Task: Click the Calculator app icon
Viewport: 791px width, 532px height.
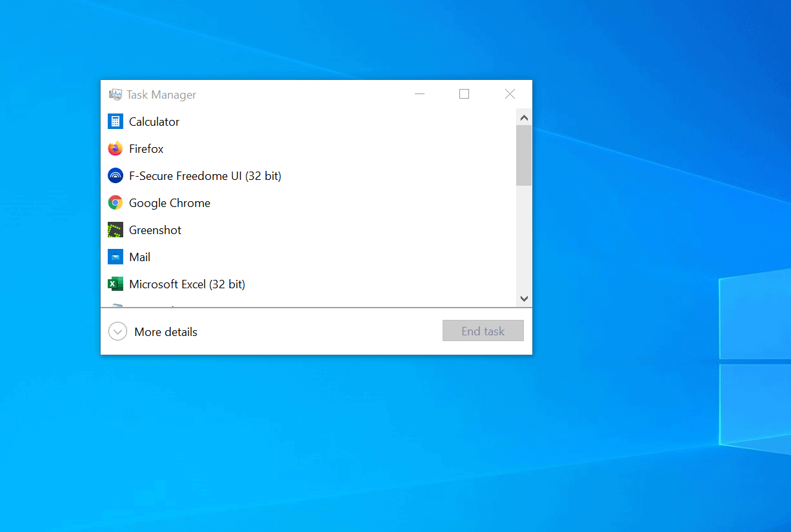Action: click(x=115, y=121)
